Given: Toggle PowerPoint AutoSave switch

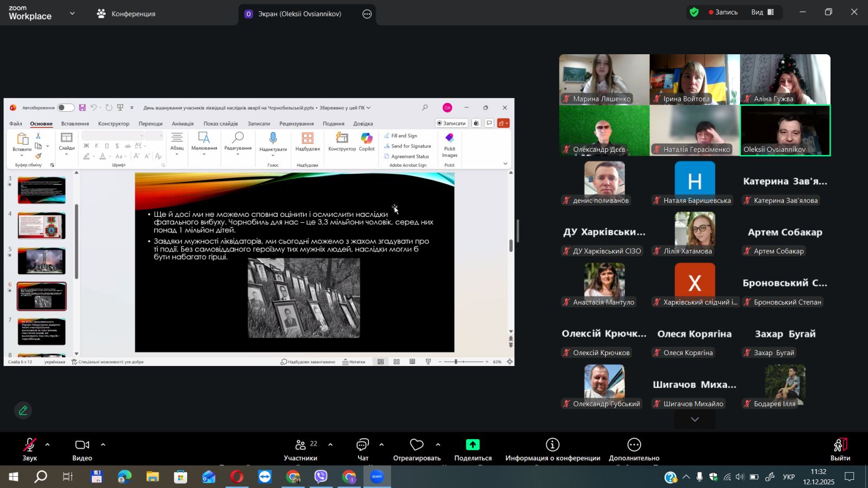Looking at the screenshot, I should point(66,108).
